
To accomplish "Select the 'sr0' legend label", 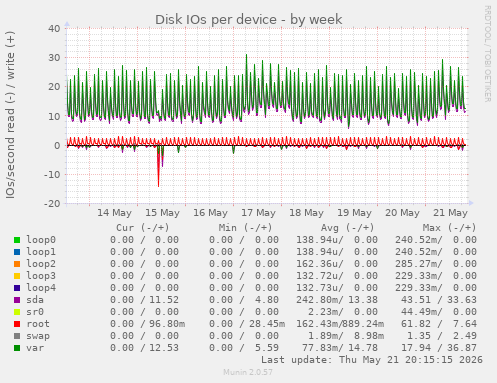I will pos(35,312).
